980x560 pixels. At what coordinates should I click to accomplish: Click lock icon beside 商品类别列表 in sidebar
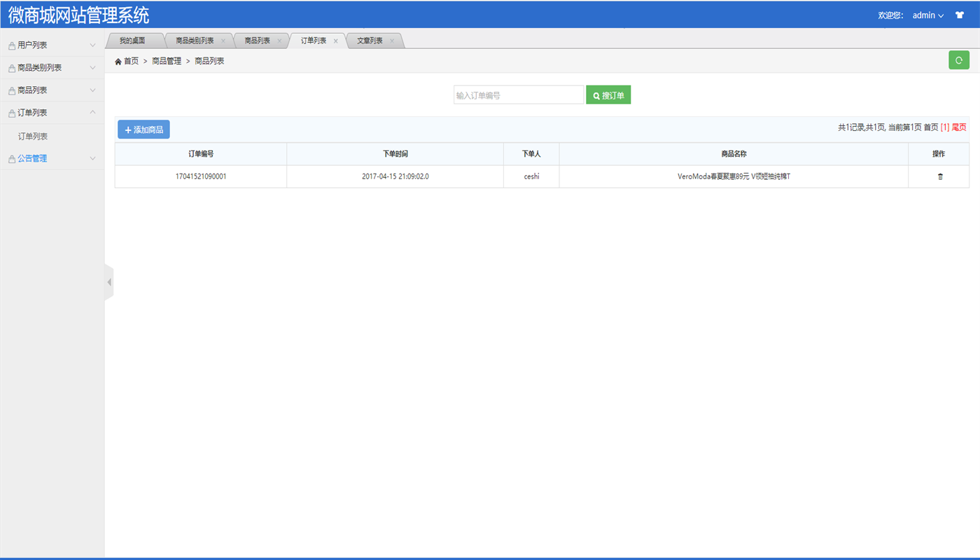tap(12, 68)
